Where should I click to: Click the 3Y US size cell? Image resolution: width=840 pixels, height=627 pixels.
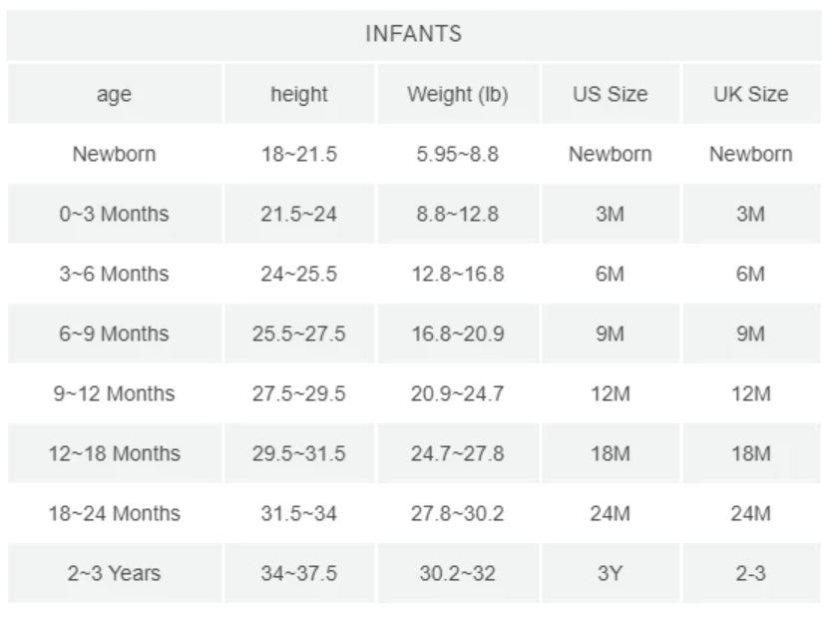[x=610, y=573]
